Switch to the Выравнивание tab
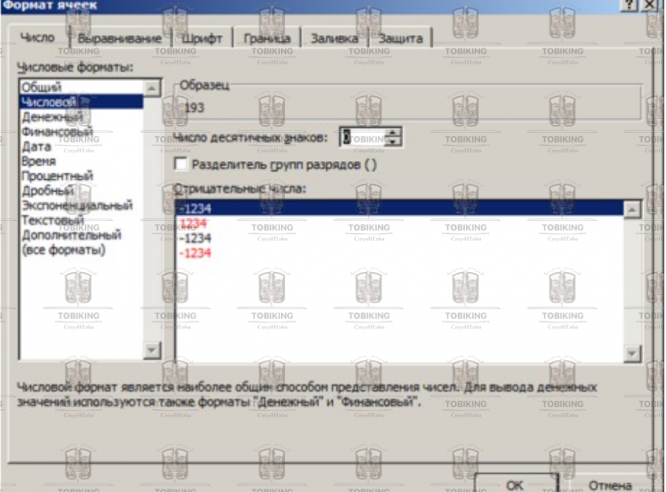666x492 pixels. pos(120,39)
